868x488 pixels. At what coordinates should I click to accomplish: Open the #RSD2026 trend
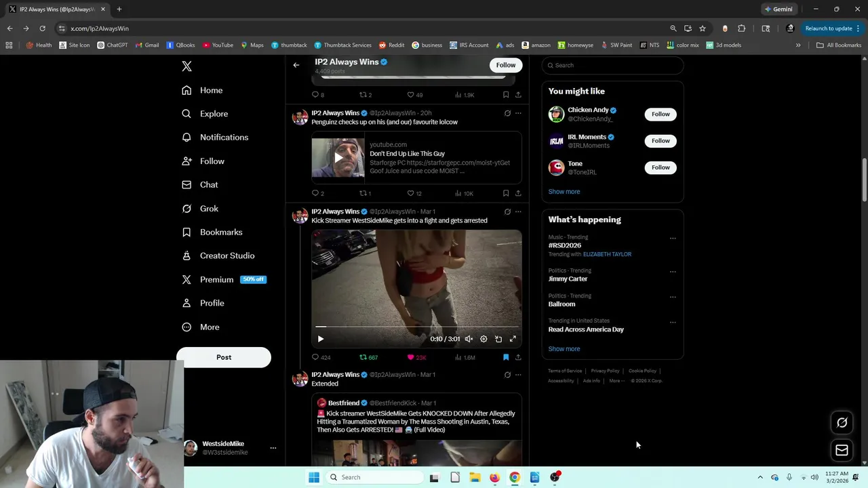coord(565,245)
